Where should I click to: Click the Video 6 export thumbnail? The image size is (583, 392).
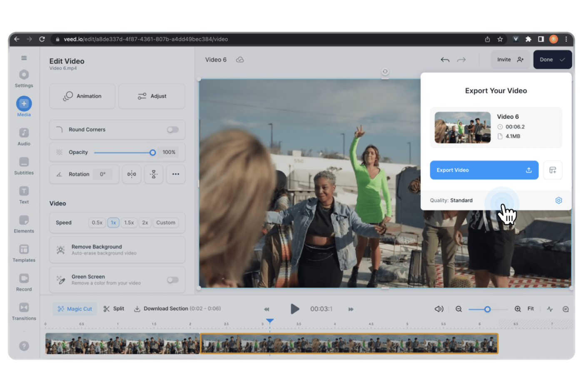(x=462, y=127)
